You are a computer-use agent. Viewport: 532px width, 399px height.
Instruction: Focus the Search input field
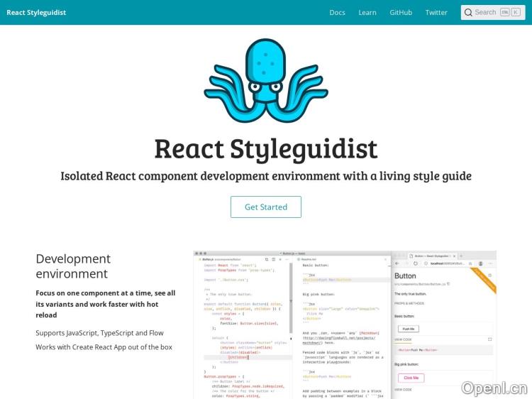tap(493, 13)
